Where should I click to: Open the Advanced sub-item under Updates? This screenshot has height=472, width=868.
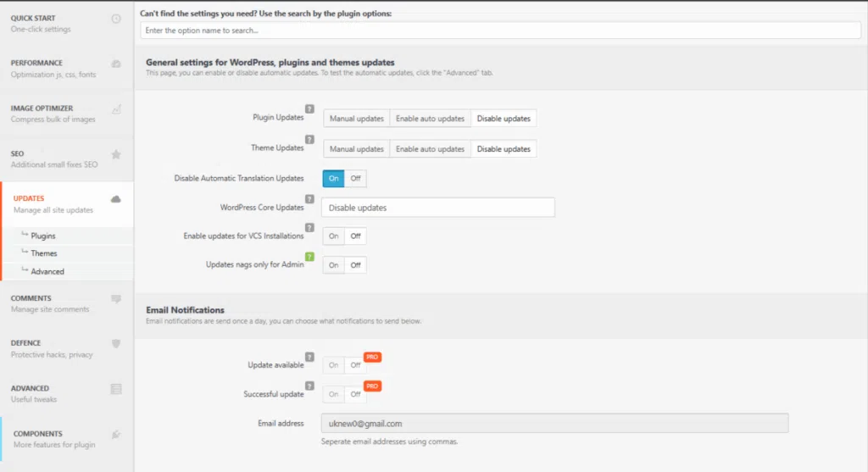click(x=47, y=271)
